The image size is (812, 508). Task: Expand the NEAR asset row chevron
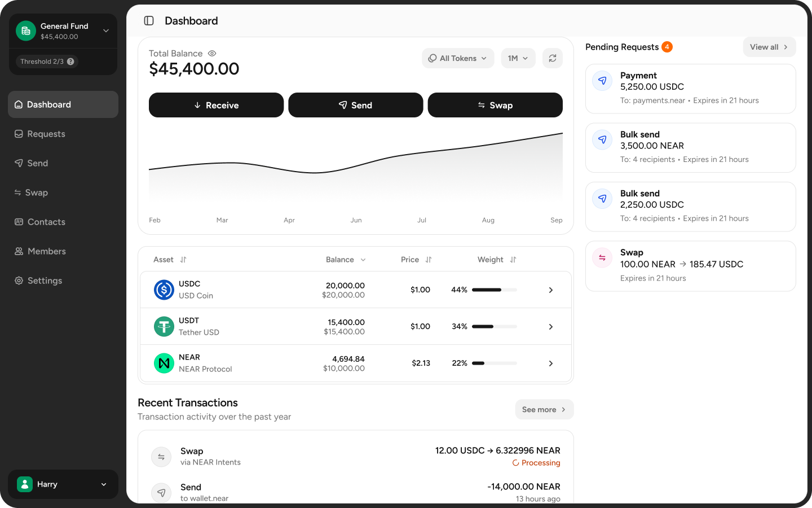551,364
